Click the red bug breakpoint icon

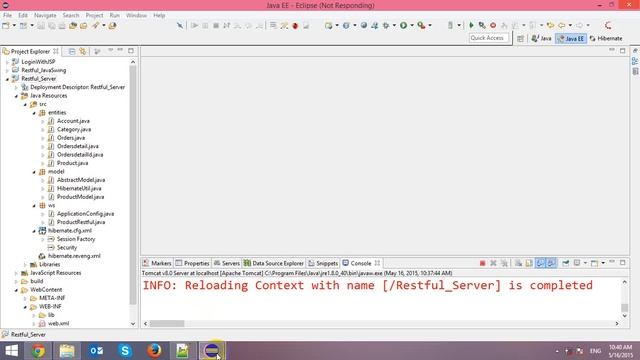tap(295, 25)
